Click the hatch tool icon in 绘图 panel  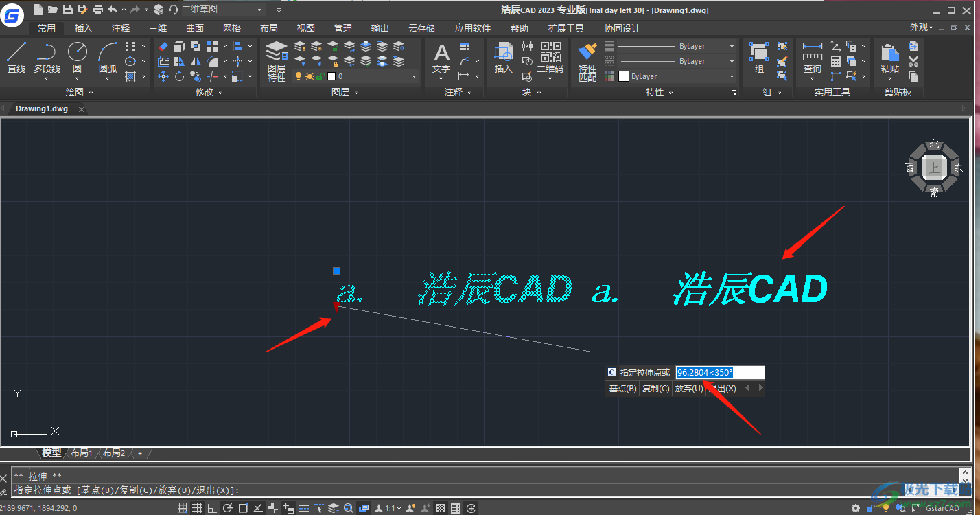click(130, 76)
